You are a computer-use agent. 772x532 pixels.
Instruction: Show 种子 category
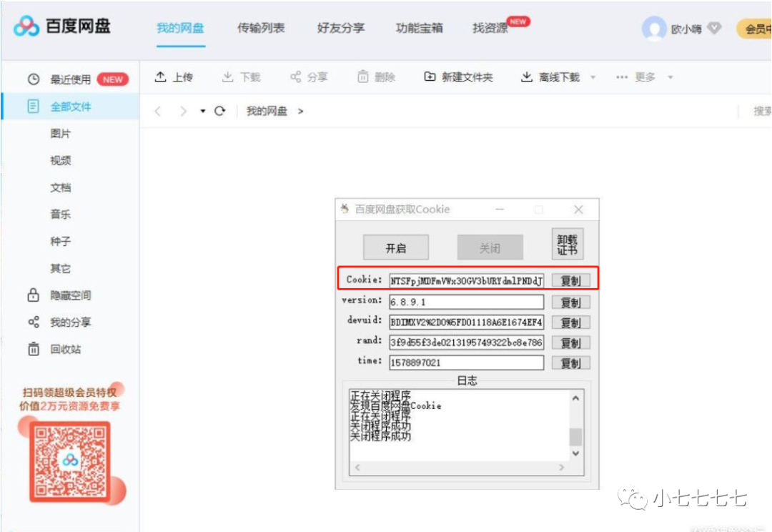coord(61,242)
